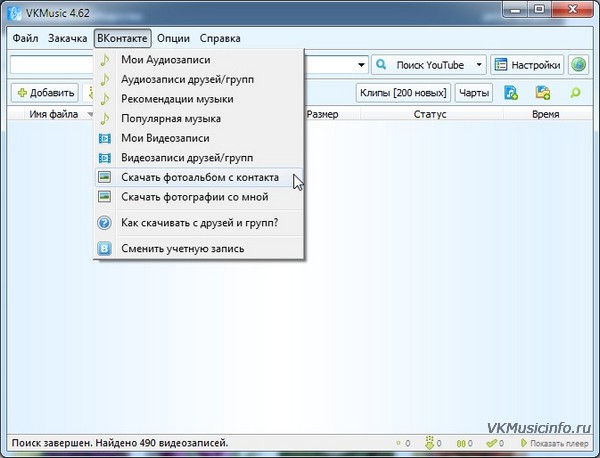The image size is (600, 458).
Task: Click the Настройки button
Action: (527, 65)
